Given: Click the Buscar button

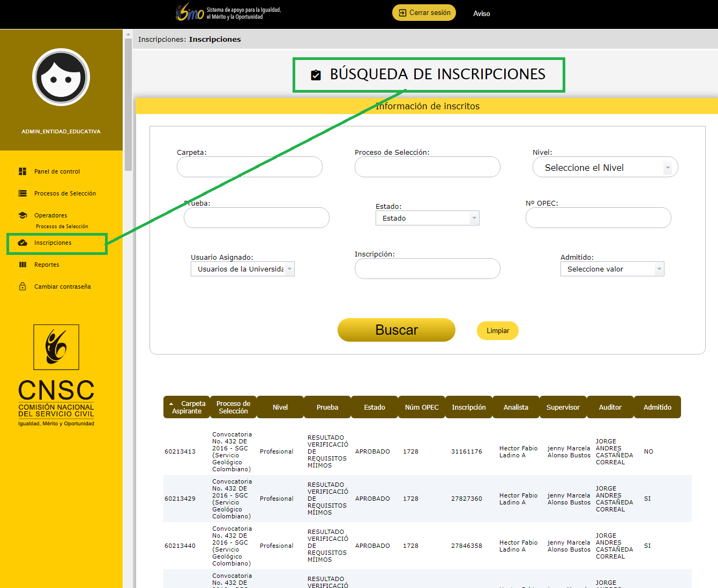Looking at the screenshot, I should pos(397,330).
